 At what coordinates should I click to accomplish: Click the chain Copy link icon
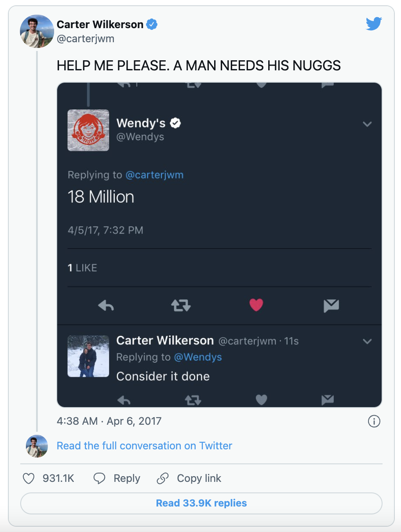click(163, 478)
